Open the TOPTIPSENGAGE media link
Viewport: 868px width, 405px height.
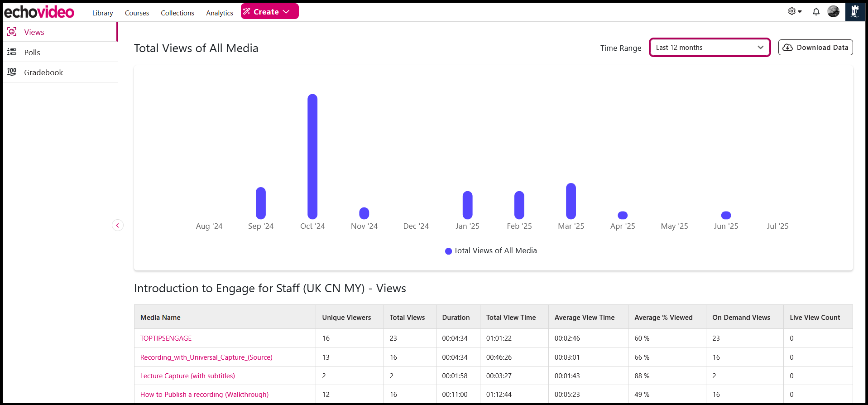point(166,338)
